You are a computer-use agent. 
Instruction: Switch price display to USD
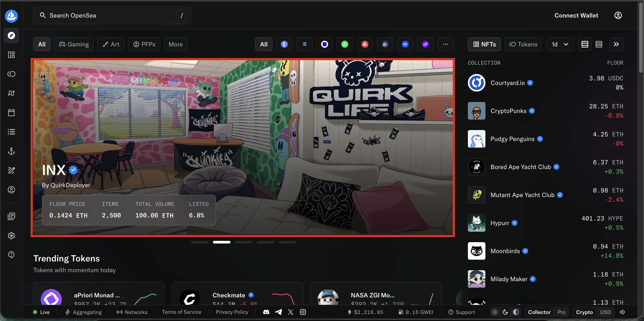(605, 312)
